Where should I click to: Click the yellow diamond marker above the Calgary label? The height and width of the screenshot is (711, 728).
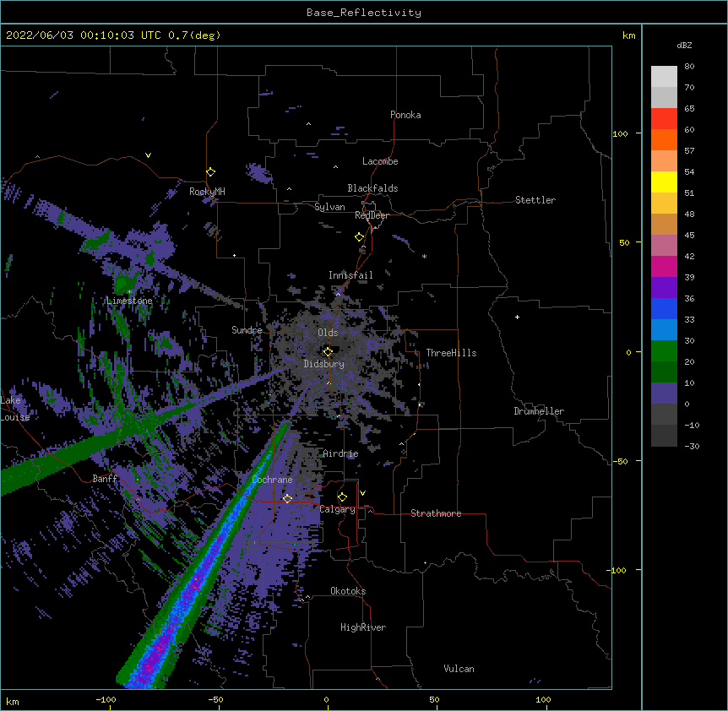pyautogui.click(x=342, y=497)
